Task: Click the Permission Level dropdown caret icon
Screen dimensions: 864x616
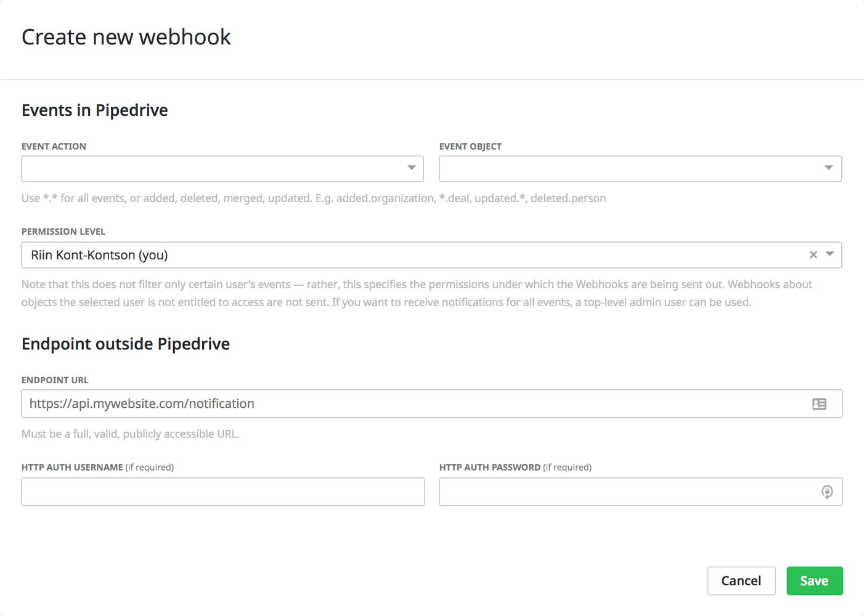Action: (x=828, y=254)
